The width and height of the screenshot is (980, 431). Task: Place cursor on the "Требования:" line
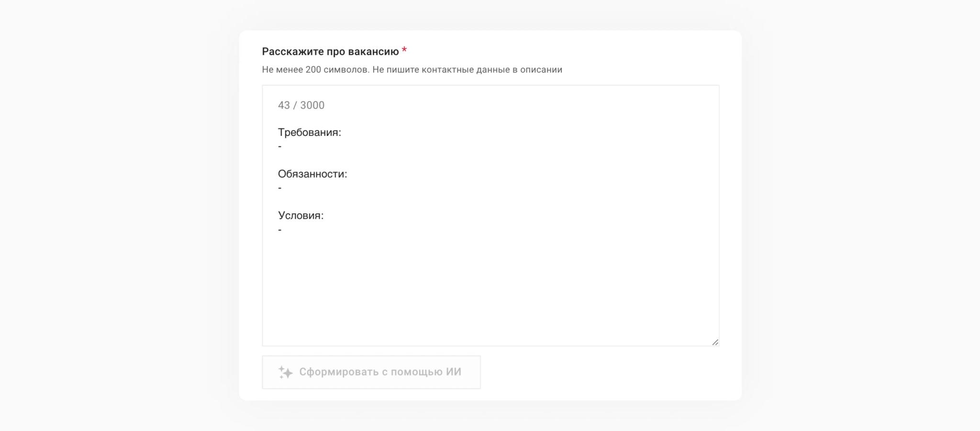pyautogui.click(x=310, y=133)
